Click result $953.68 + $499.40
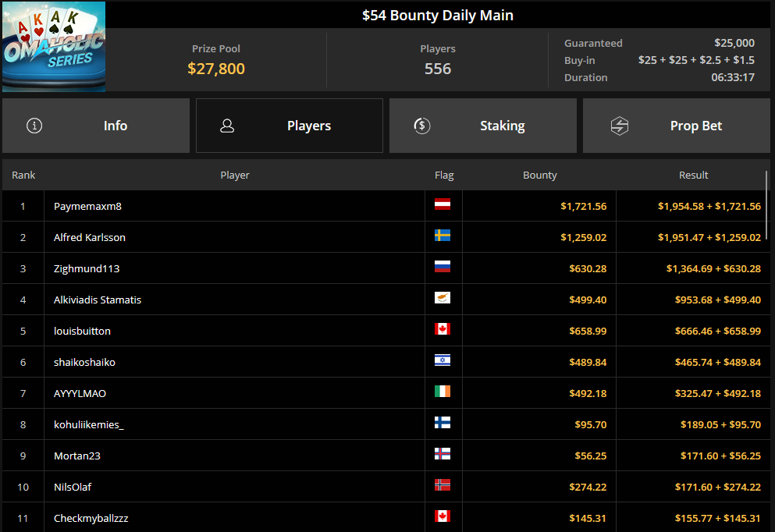 click(x=718, y=300)
